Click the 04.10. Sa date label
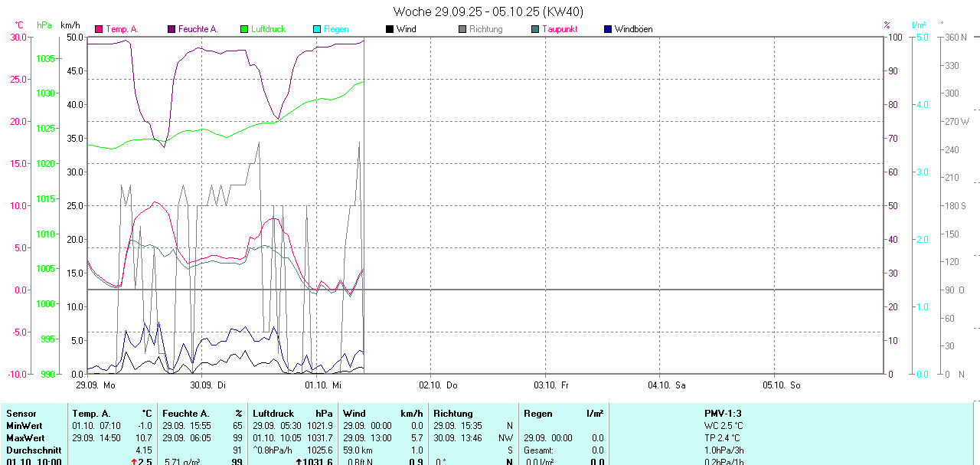This screenshot has width=980, height=465. [x=667, y=385]
